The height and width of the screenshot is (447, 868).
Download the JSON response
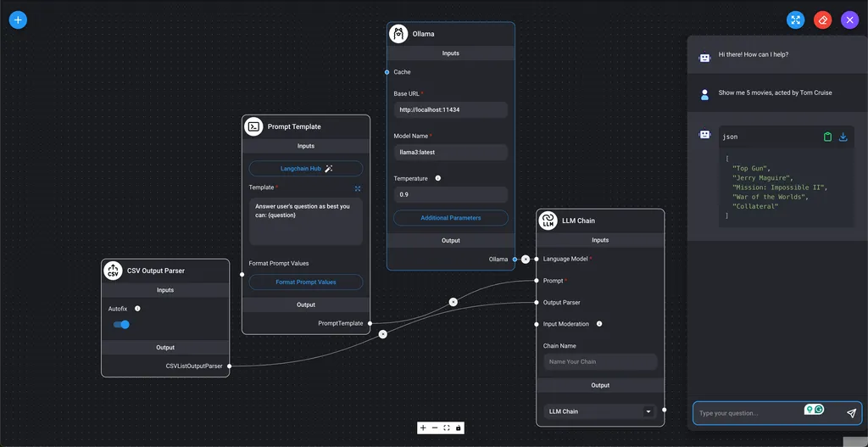coord(843,137)
